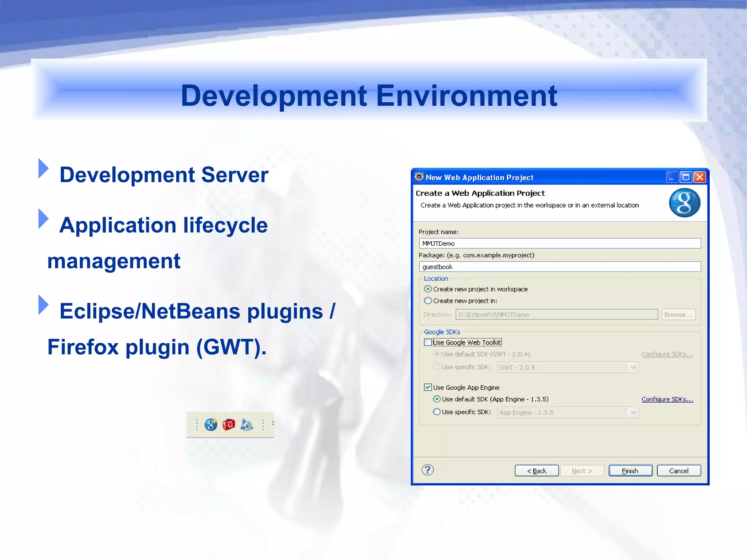
Task: Click the Next > button
Action: (582, 471)
